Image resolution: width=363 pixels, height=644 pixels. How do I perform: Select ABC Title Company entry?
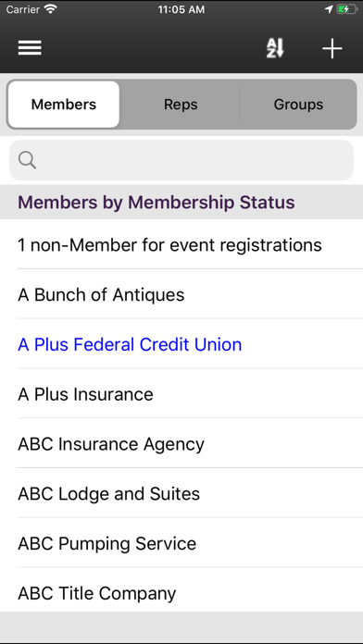tap(181, 593)
